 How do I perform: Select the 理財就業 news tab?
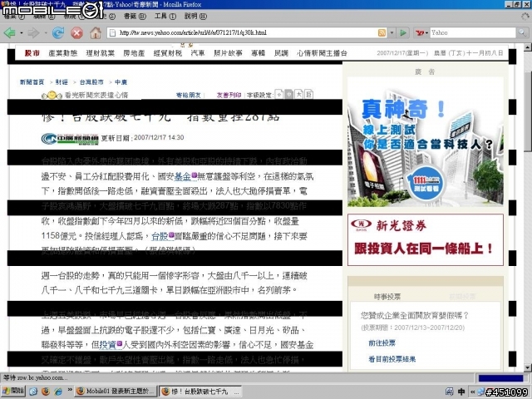[x=100, y=53]
